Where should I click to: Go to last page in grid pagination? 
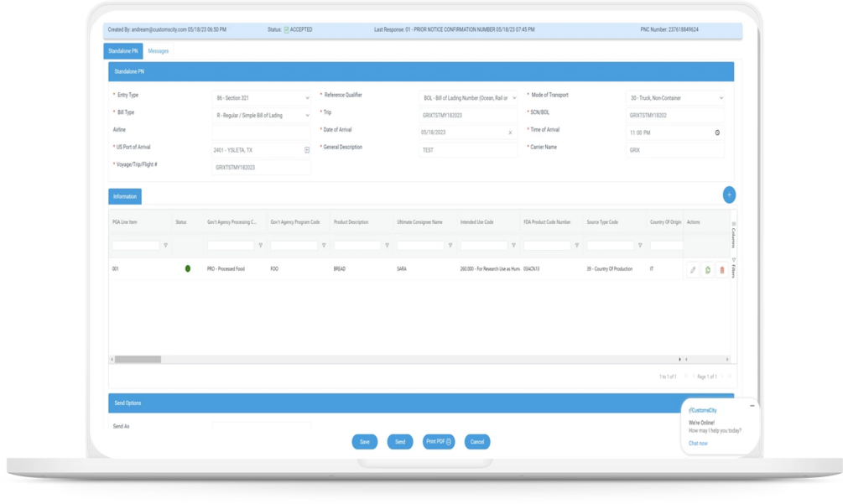pyautogui.click(x=730, y=377)
